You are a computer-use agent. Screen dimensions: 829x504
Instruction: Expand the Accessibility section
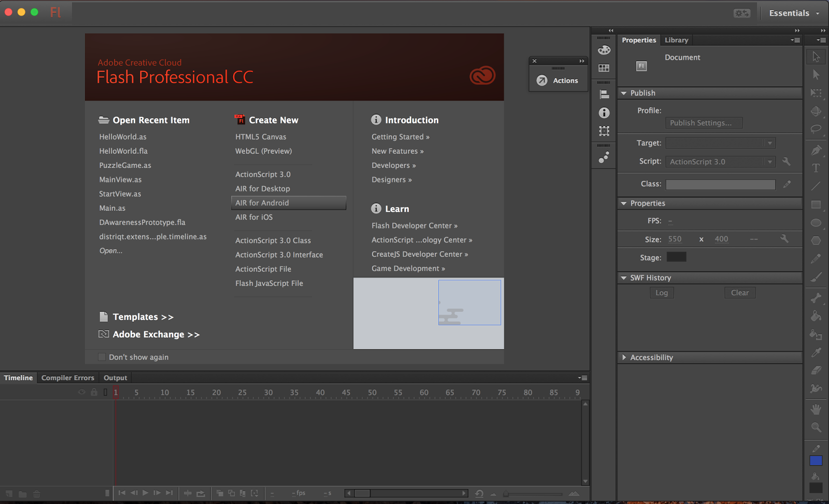(625, 357)
